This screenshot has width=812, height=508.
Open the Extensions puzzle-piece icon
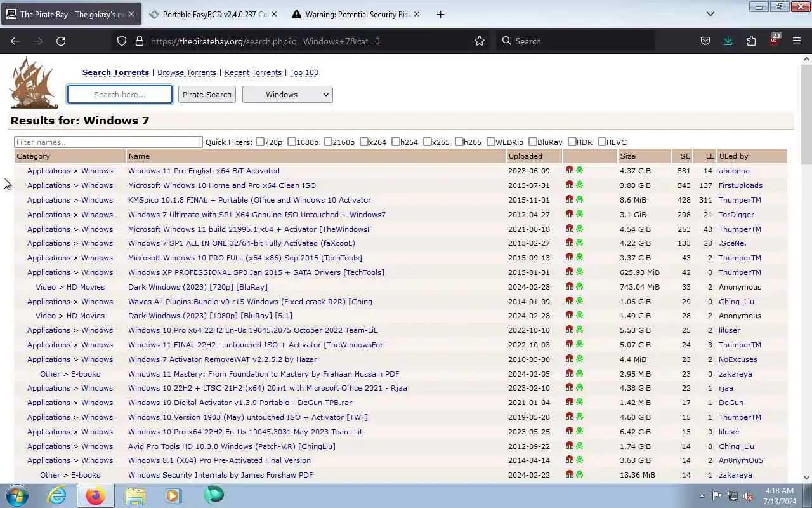pyautogui.click(x=751, y=41)
